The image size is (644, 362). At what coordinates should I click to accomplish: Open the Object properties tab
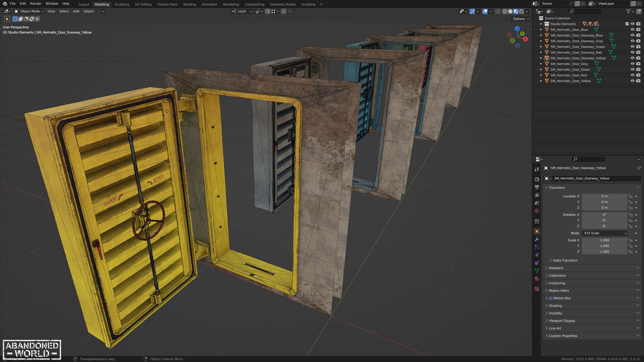[x=537, y=231]
